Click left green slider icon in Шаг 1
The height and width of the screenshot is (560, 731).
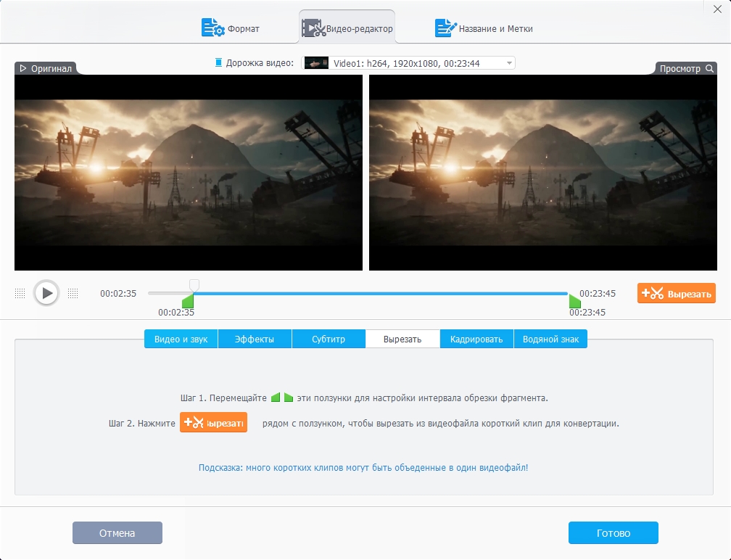point(276,398)
